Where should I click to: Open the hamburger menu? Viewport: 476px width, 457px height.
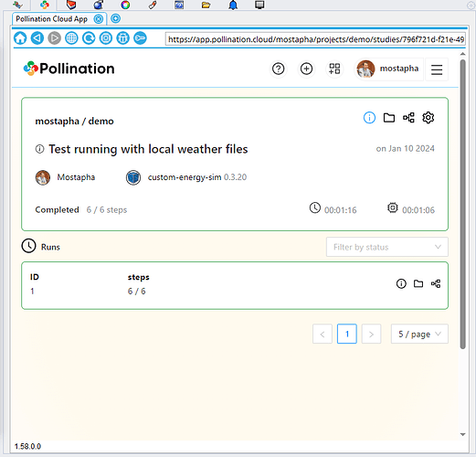coord(437,69)
